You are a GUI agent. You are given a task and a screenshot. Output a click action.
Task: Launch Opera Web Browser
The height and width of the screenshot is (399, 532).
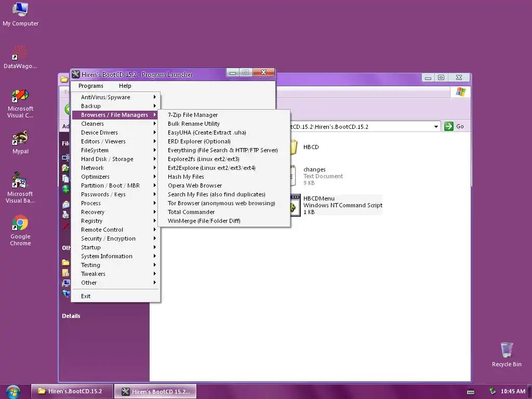[224, 185]
